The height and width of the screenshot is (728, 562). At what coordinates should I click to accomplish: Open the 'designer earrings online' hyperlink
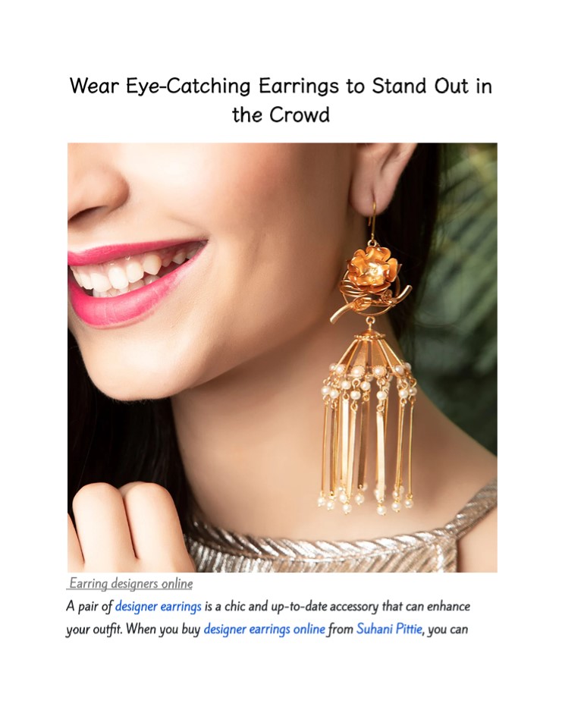point(264,629)
